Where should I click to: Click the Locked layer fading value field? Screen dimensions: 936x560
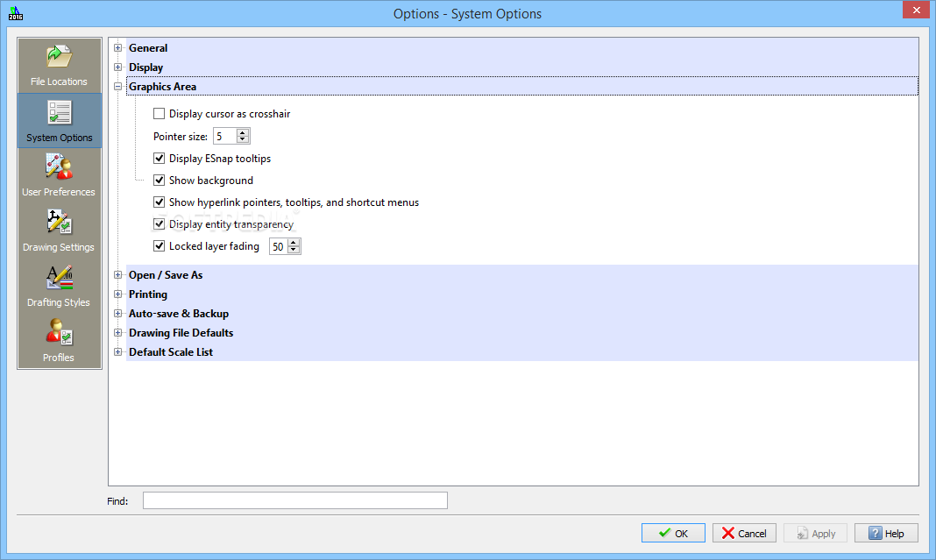pyautogui.click(x=278, y=246)
